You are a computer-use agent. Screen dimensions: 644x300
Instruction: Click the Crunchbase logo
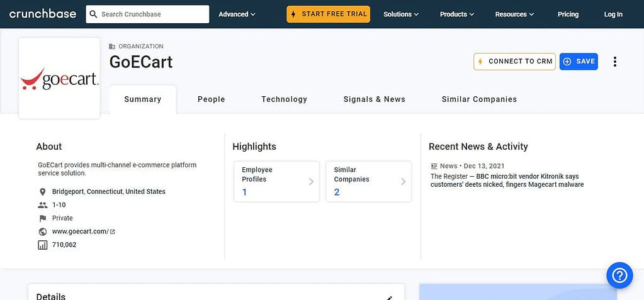pos(43,14)
